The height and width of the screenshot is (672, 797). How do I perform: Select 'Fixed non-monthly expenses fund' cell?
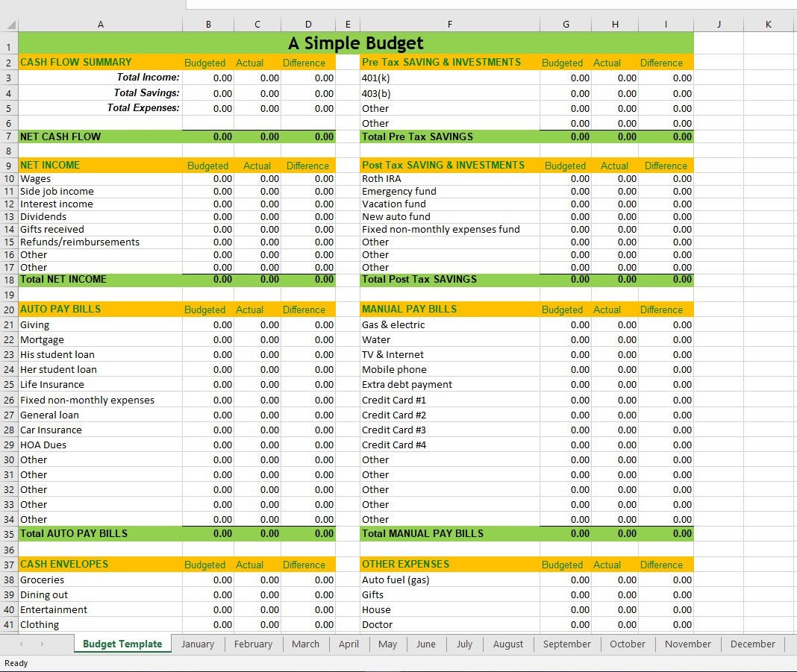click(x=450, y=230)
